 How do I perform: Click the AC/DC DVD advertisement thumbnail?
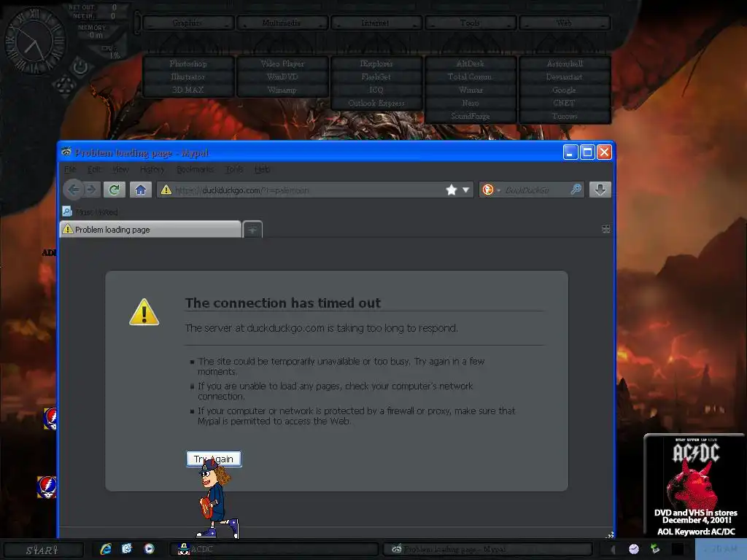point(694,485)
